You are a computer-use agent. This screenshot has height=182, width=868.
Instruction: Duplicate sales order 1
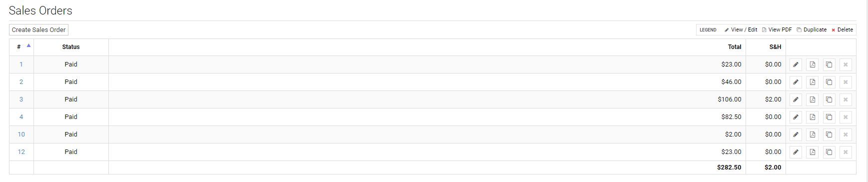[829, 64]
